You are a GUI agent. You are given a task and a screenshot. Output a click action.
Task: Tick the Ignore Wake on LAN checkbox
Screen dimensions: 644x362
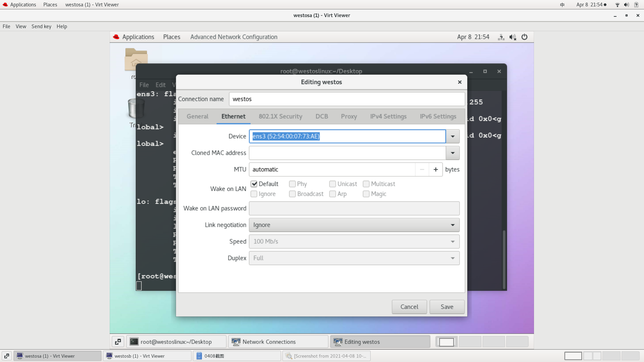(254, 194)
